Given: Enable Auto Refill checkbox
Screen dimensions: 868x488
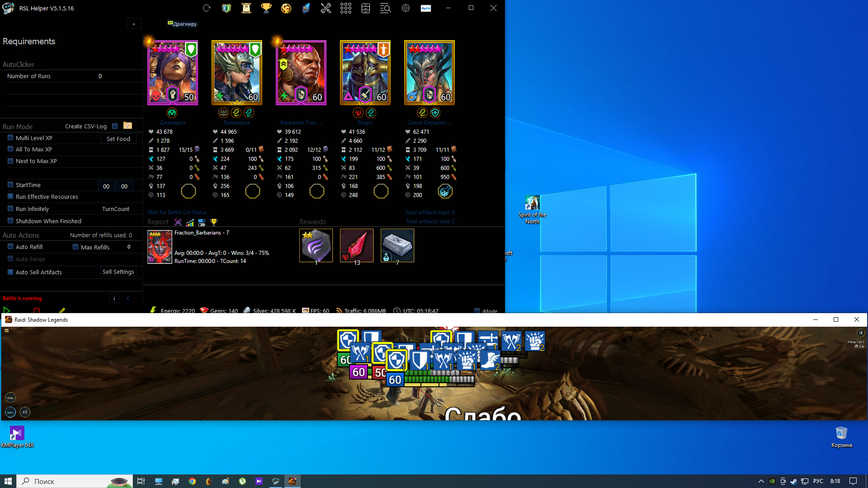Looking at the screenshot, I should (x=10, y=247).
